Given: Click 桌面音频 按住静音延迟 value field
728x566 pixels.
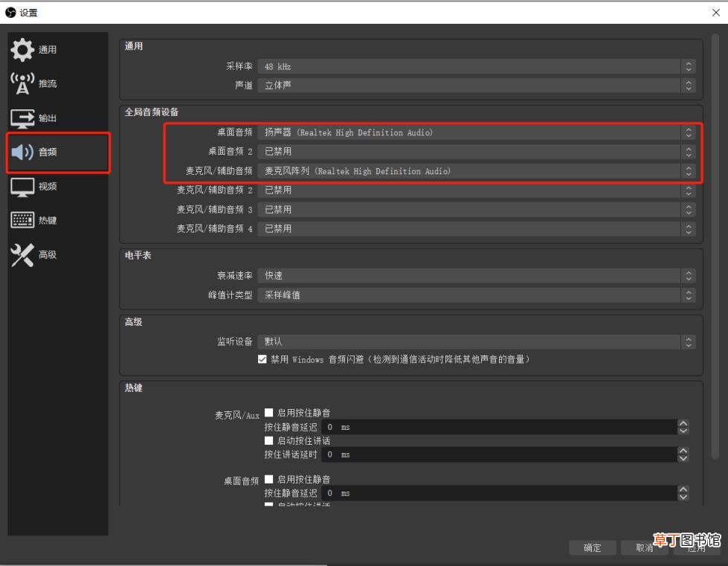Looking at the screenshot, I should pyautogui.click(x=500, y=493).
